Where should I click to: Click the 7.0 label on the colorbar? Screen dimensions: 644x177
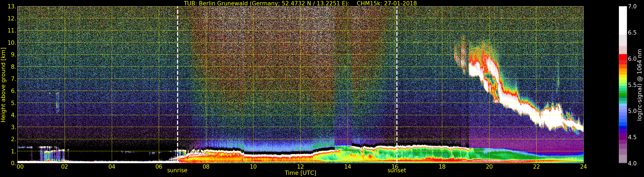tap(632, 6)
